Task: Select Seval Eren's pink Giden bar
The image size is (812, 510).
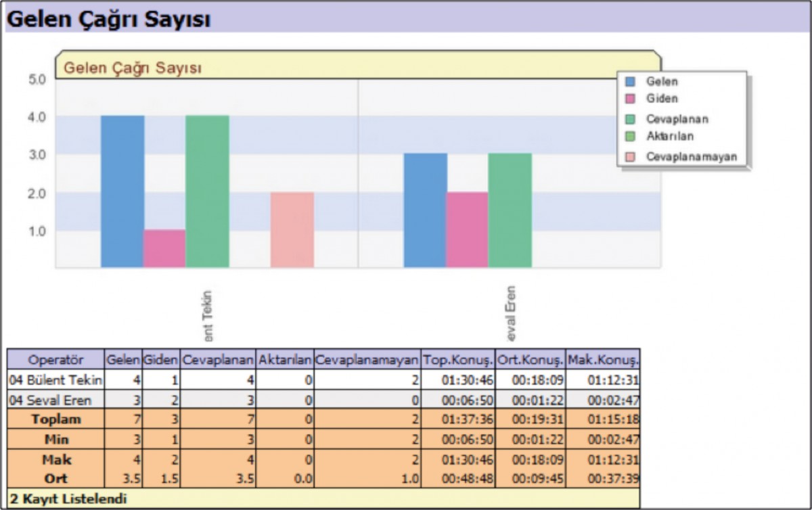Action: click(x=467, y=229)
